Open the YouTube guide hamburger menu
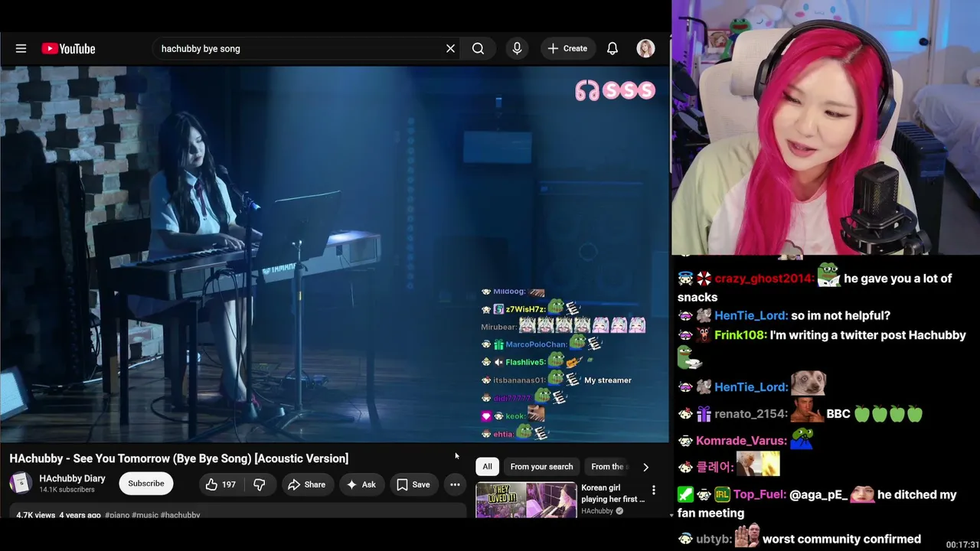 [21, 48]
